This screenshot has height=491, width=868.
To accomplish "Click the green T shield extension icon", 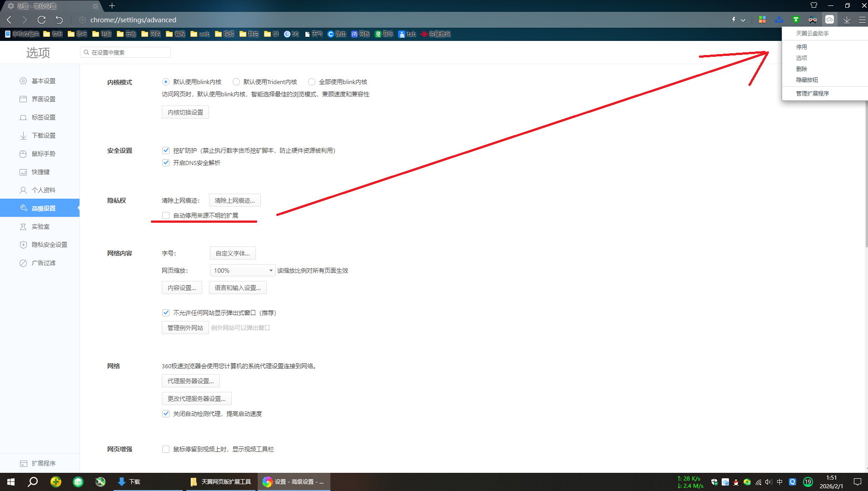I will tap(796, 20).
